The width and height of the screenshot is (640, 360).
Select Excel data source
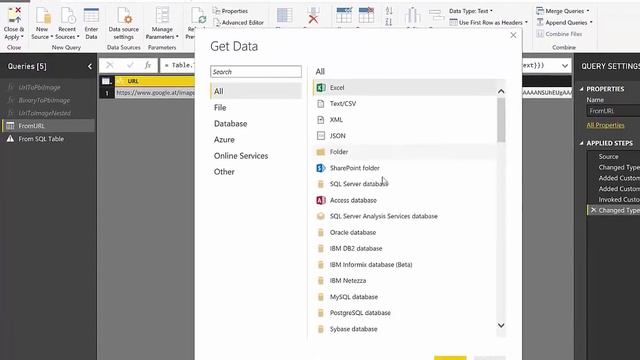click(x=404, y=87)
